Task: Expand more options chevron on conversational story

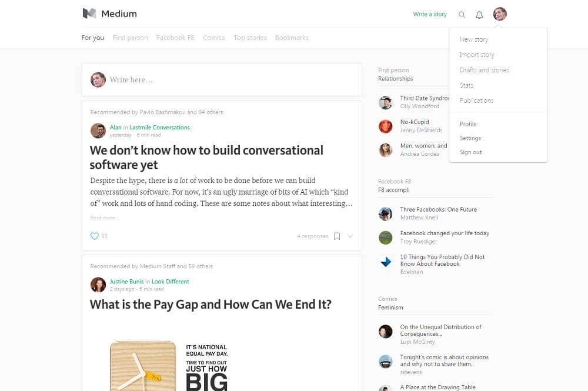Action: [x=350, y=236]
